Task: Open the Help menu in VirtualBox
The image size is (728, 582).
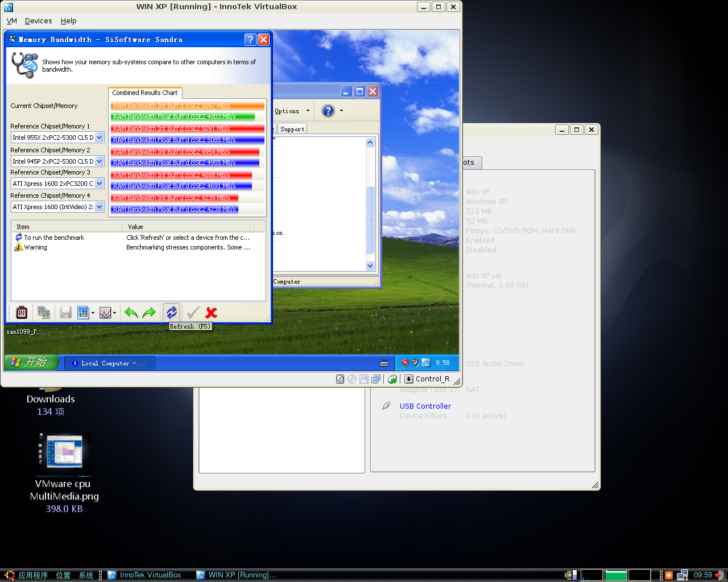Action: click(69, 21)
